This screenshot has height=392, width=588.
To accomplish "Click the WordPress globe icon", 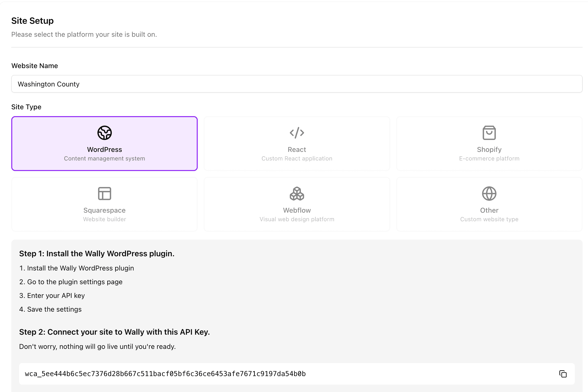I will (105, 133).
